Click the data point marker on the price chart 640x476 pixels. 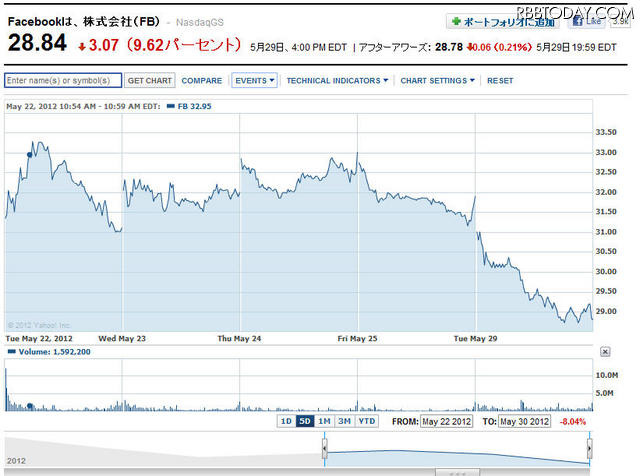click(29, 154)
